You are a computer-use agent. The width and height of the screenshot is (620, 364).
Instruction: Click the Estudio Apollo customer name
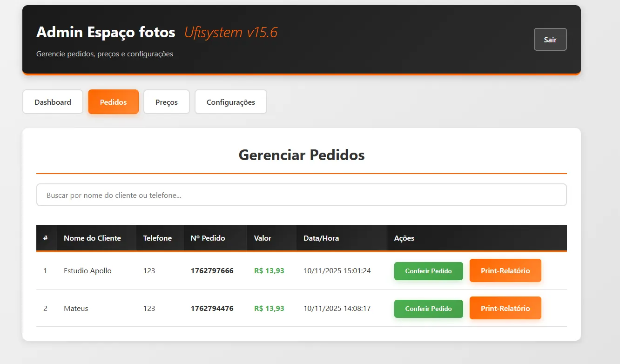(88, 271)
